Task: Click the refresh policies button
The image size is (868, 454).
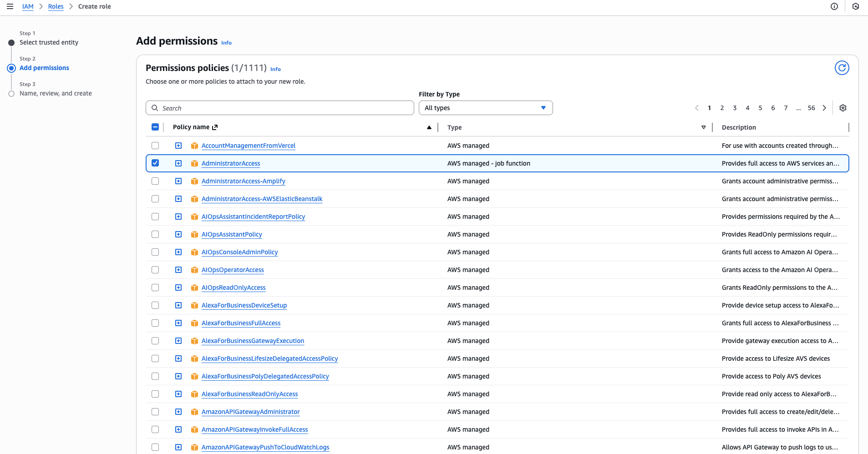Action: click(842, 68)
